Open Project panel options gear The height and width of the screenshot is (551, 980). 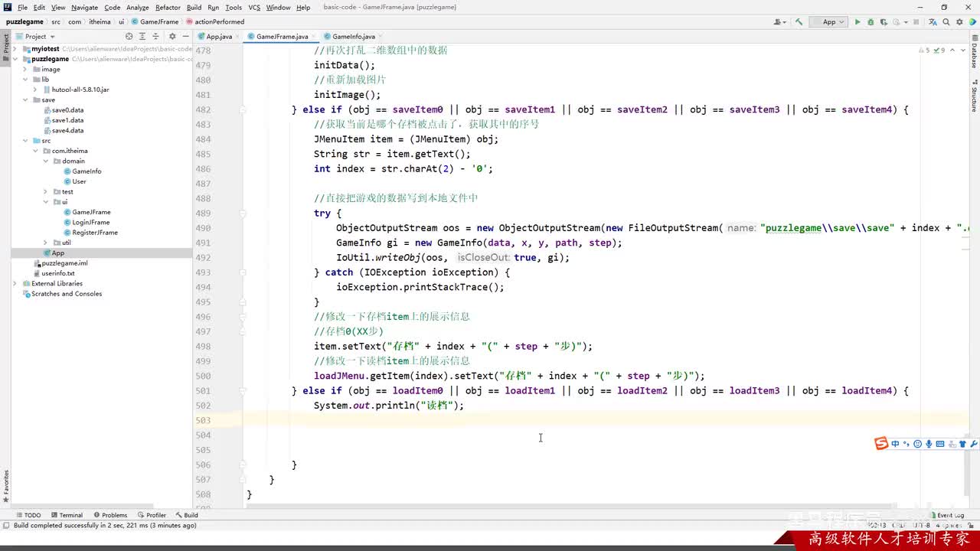pos(172,36)
